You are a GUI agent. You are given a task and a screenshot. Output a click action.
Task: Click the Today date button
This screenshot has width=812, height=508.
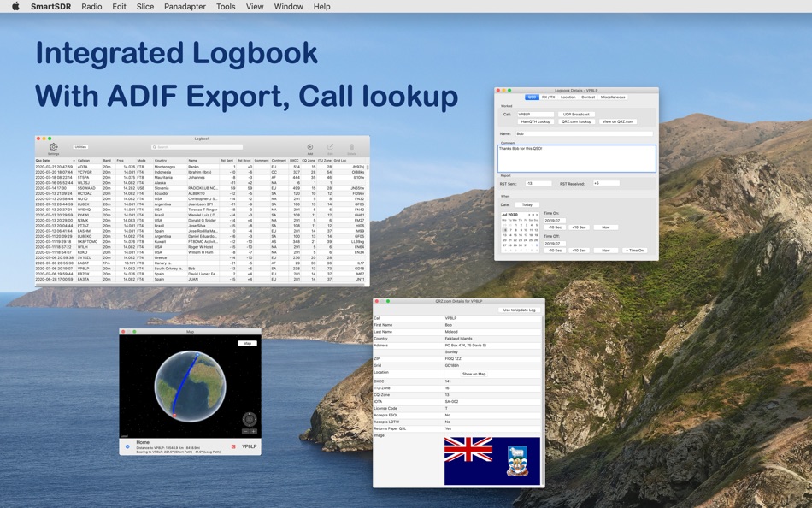tap(527, 204)
